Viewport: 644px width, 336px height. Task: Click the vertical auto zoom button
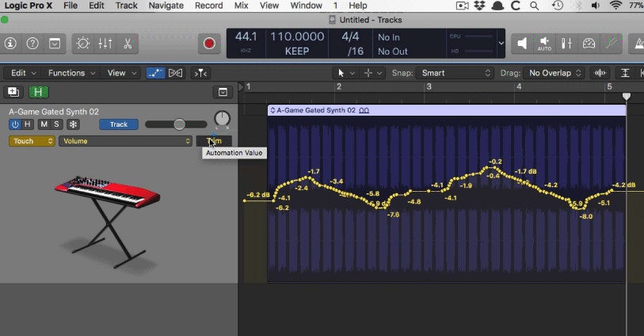click(x=625, y=73)
